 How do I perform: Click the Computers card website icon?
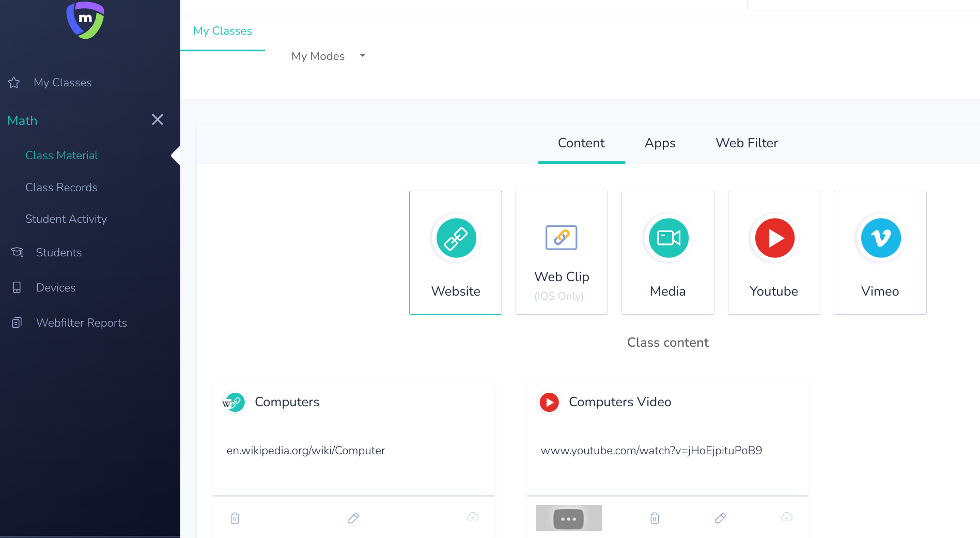click(x=234, y=402)
